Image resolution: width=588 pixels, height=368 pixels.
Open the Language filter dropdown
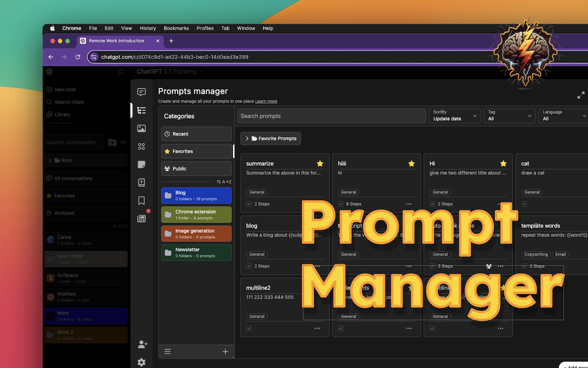pos(564,116)
